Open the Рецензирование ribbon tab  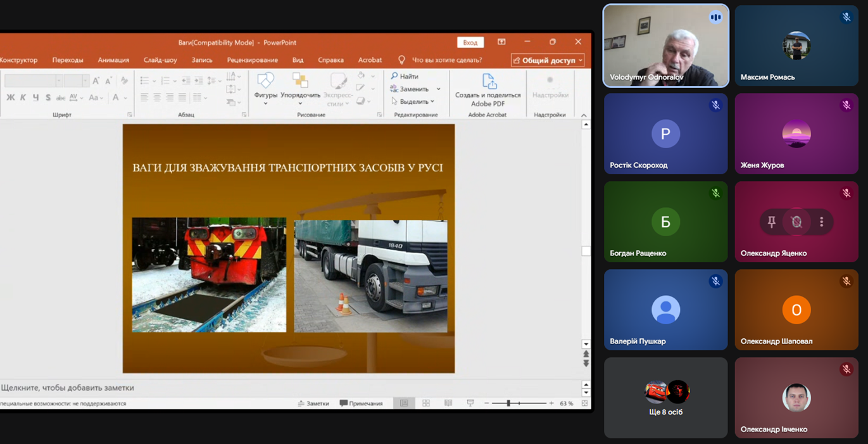(x=252, y=60)
